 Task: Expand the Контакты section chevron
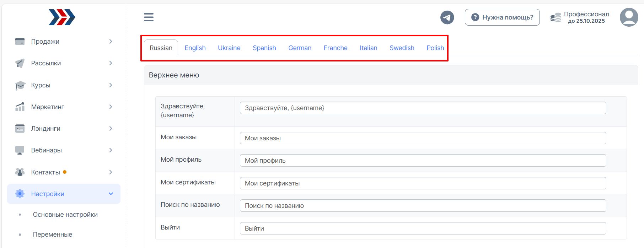pyautogui.click(x=111, y=172)
